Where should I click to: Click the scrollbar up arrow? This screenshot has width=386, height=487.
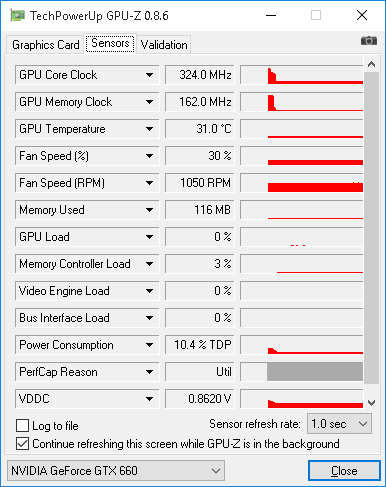pos(372,64)
